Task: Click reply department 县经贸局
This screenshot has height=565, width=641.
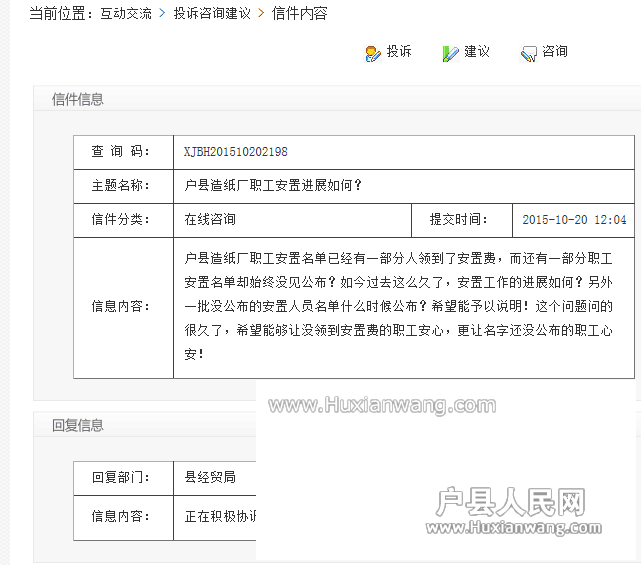Action: point(210,478)
